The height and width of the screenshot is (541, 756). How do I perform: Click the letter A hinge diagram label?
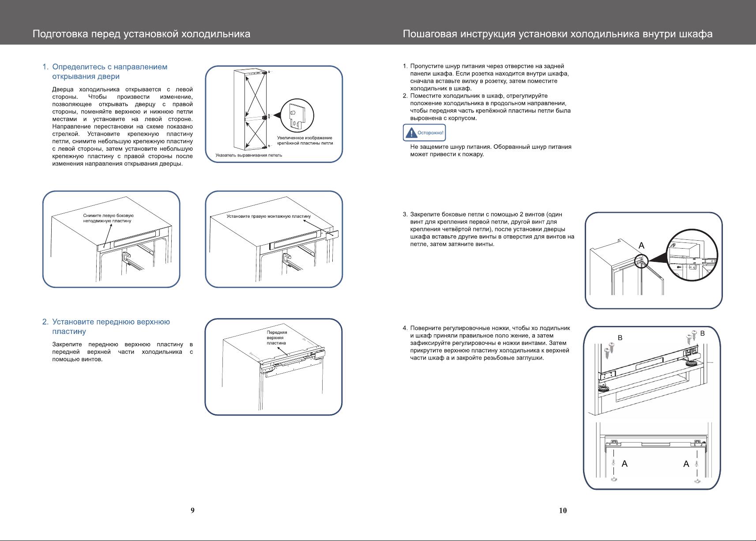642,246
